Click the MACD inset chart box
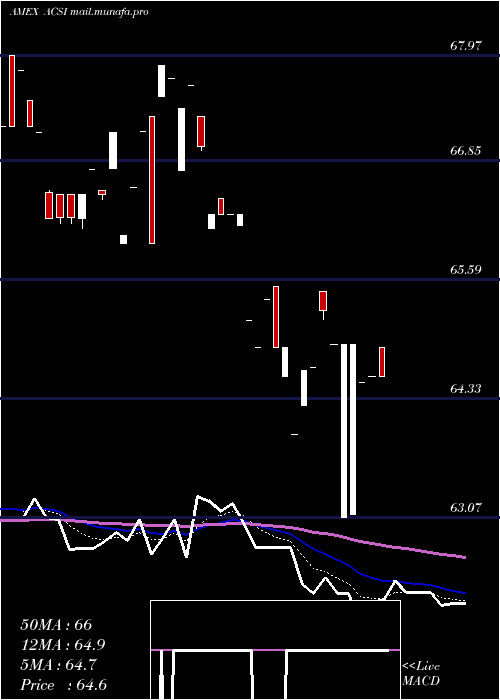Screen dimensions: 500x700 (275, 650)
